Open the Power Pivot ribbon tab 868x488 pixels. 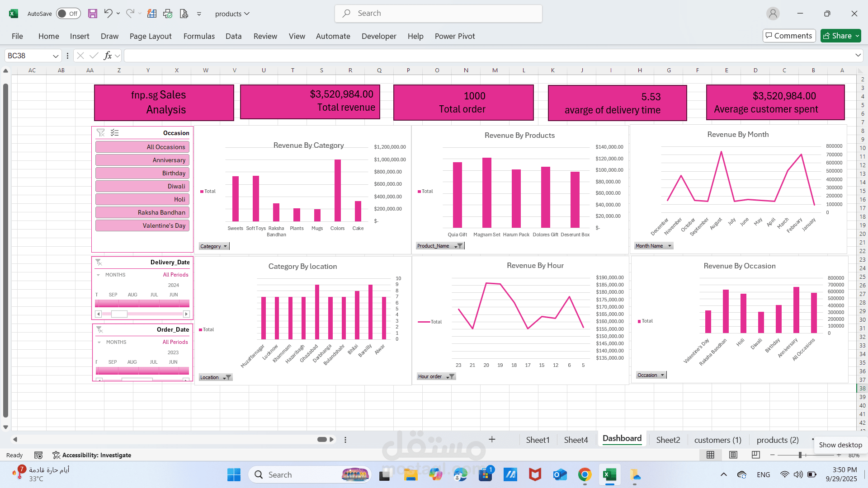pos(455,36)
